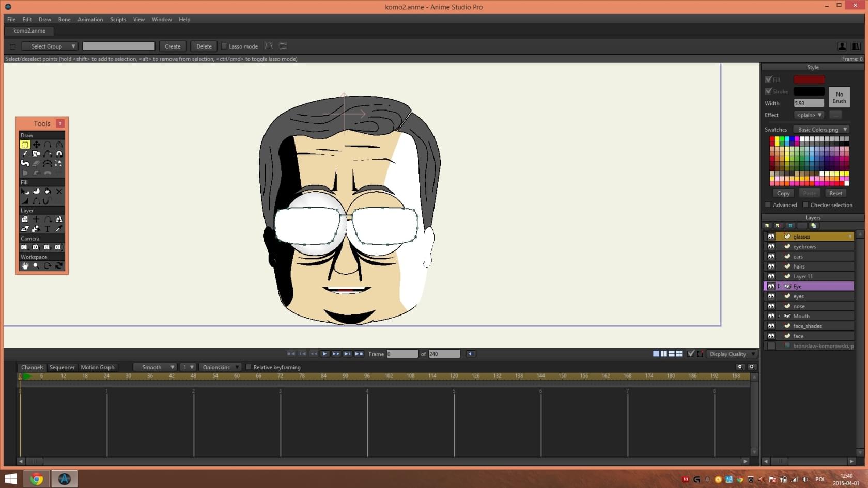Image resolution: width=868 pixels, height=488 pixels.
Task: Show the bronislaw-komorowski image layer
Action: (771, 346)
